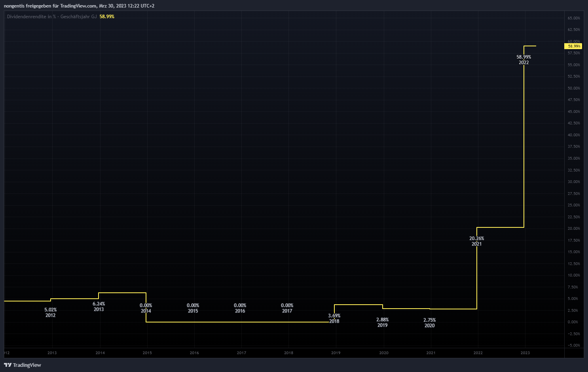Click 2016 on the time axis
Viewport: 588px width, 372px height.
pos(194,353)
